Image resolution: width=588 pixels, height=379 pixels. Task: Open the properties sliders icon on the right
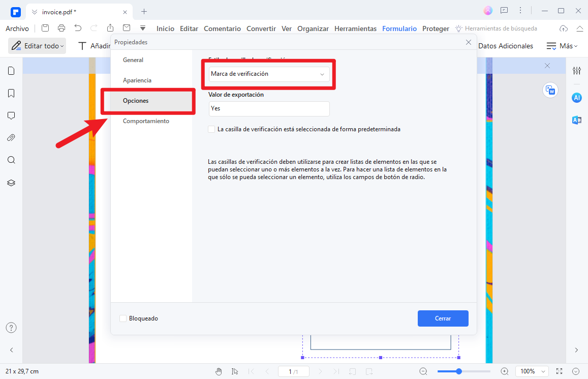577,71
